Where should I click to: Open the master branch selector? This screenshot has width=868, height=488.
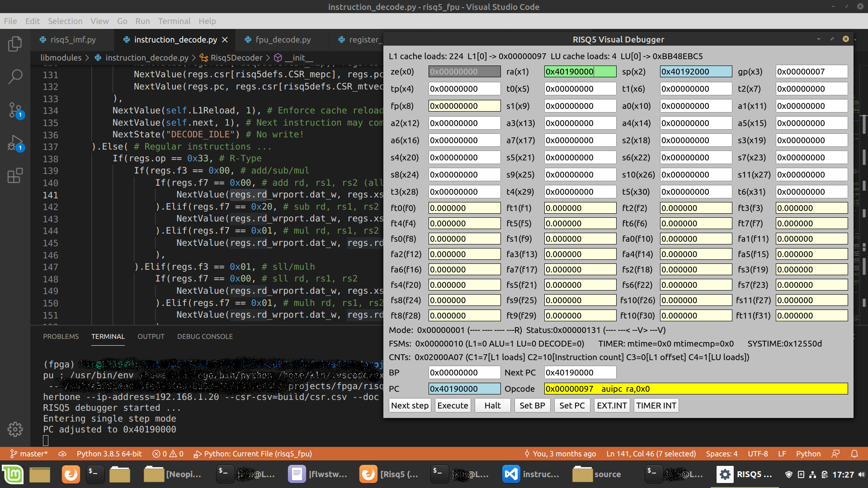pos(29,454)
